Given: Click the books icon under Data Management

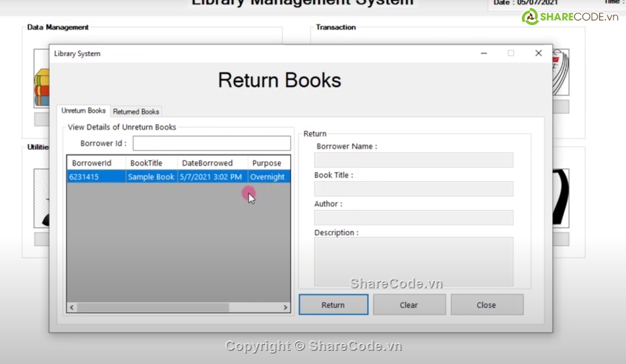Looking at the screenshot, I should (x=42, y=88).
